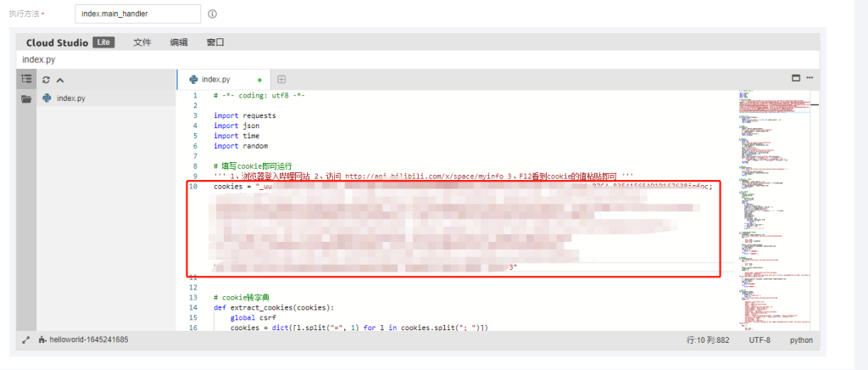Click the info icon next to index.main_handler

(212, 14)
